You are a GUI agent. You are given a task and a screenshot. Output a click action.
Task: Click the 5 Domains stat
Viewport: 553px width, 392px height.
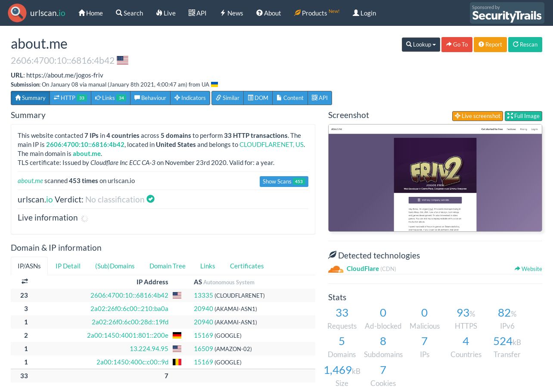pos(342,347)
